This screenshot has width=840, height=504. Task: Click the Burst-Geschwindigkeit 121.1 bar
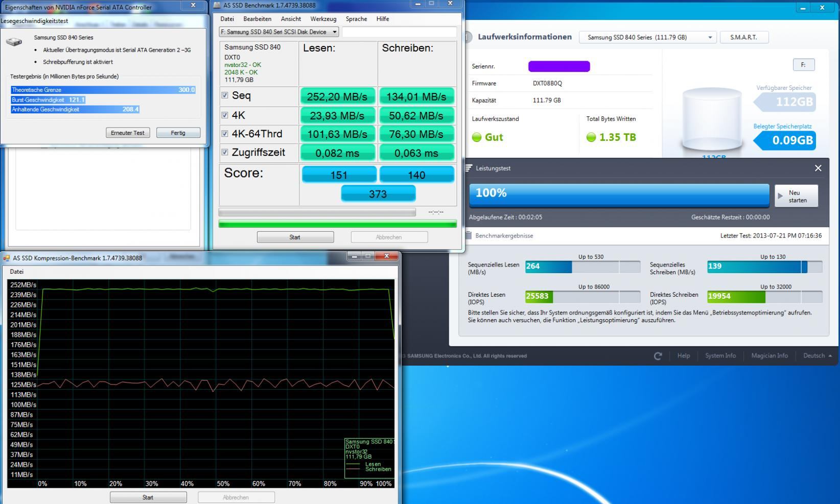tap(48, 100)
